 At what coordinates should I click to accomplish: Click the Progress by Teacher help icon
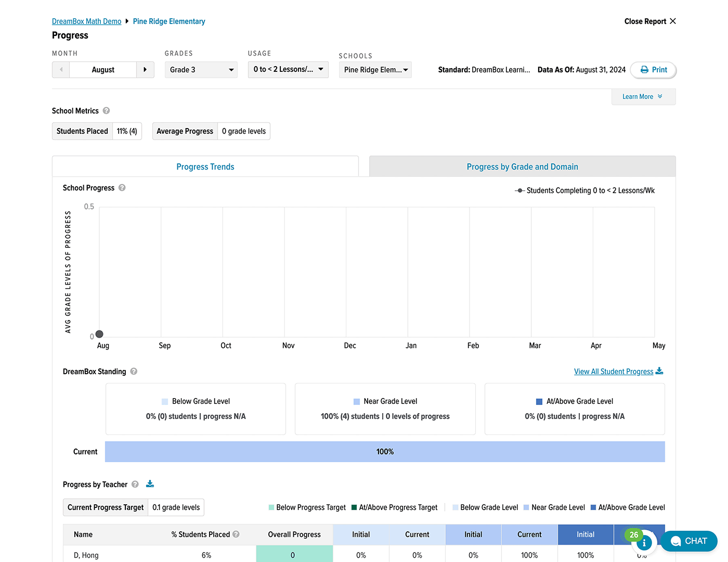[x=135, y=484]
